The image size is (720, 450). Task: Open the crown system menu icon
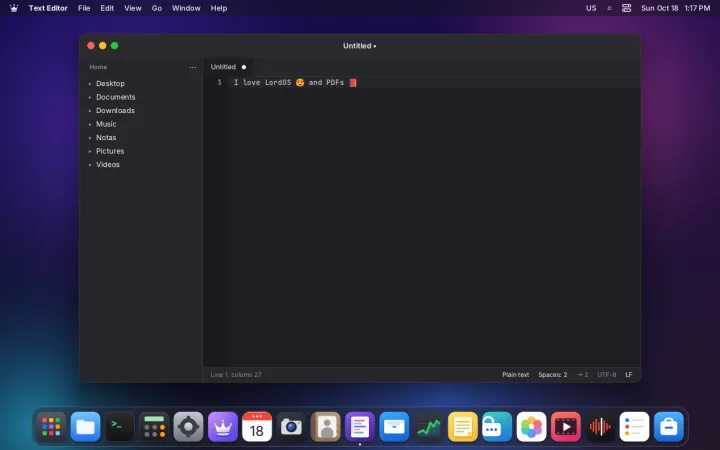[x=14, y=8]
